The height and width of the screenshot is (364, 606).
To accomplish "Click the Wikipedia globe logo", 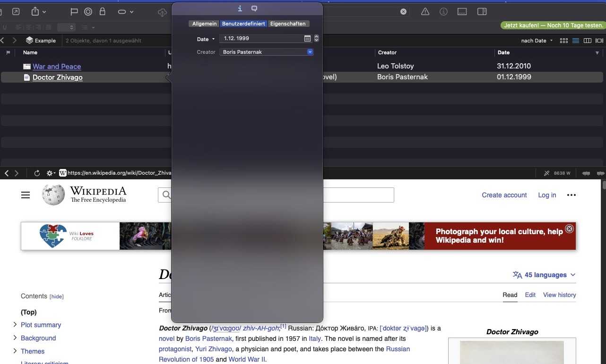I will [x=53, y=195].
